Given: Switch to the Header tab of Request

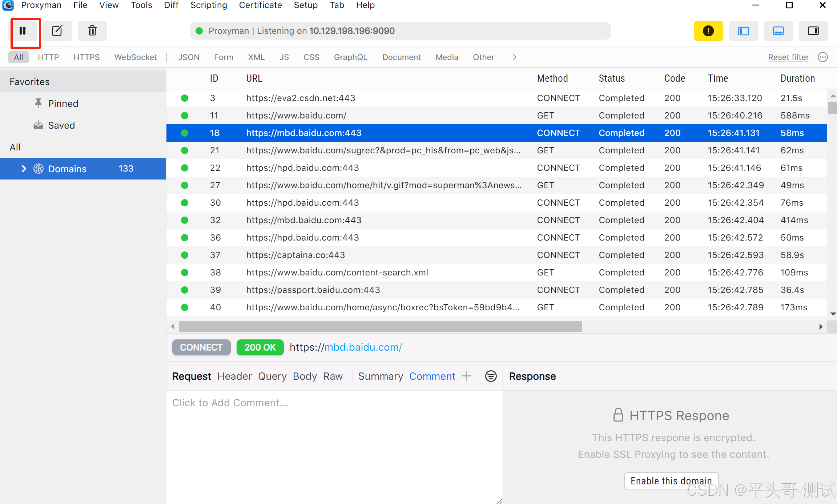Looking at the screenshot, I should [234, 376].
